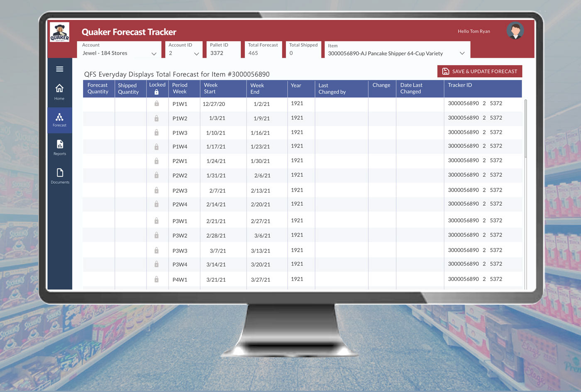Sort by Shipped Quantity column header
Image resolution: width=581 pixels, height=392 pixels.
[130, 88]
